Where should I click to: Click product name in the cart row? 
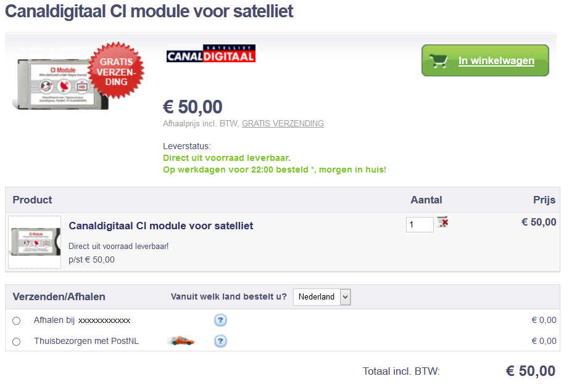point(161,226)
